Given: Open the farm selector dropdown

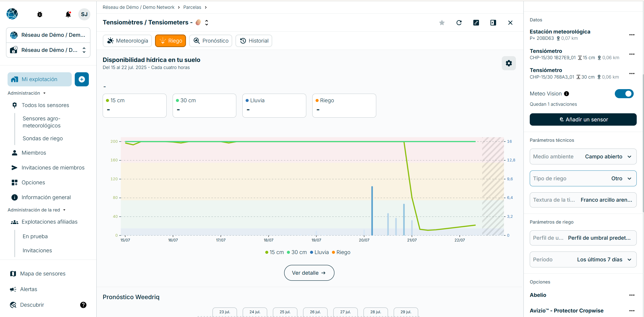Looking at the screenshot, I should coord(48,50).
